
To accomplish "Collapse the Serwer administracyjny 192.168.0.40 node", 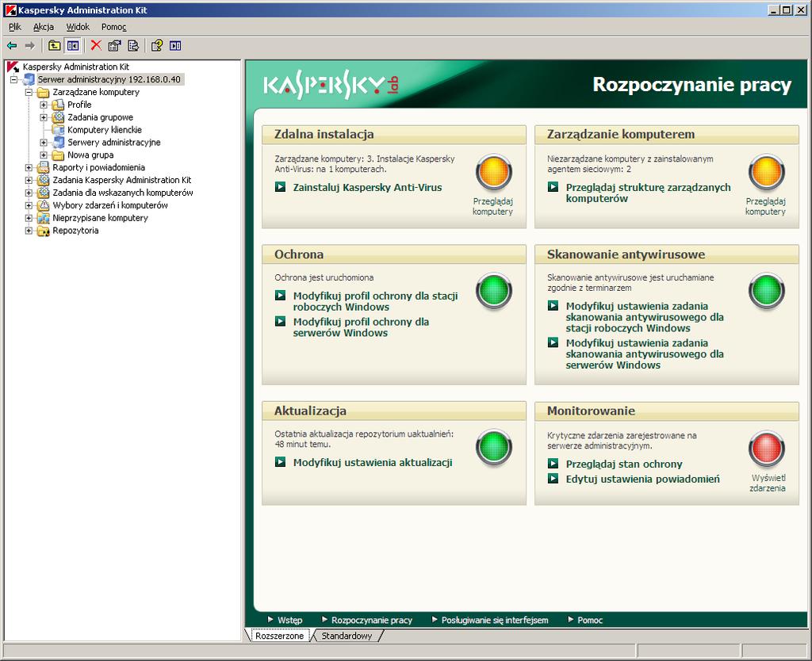I will coord(14,79).
